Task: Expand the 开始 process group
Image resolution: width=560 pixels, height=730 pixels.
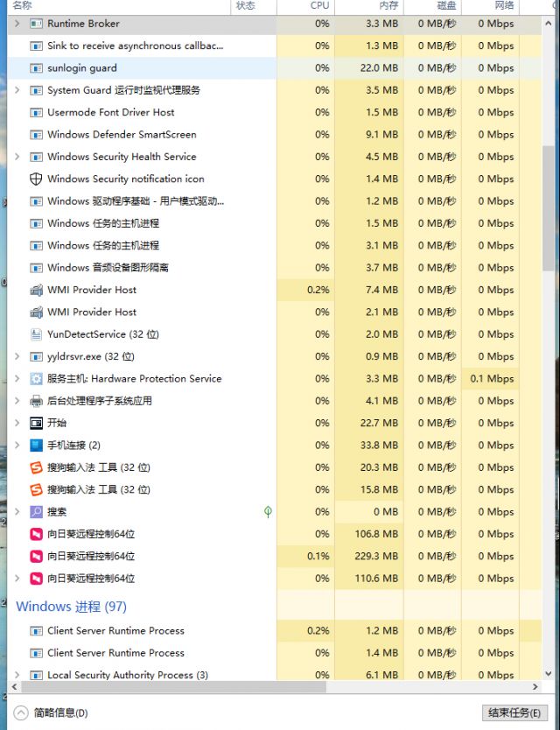Action: [17, 423]
